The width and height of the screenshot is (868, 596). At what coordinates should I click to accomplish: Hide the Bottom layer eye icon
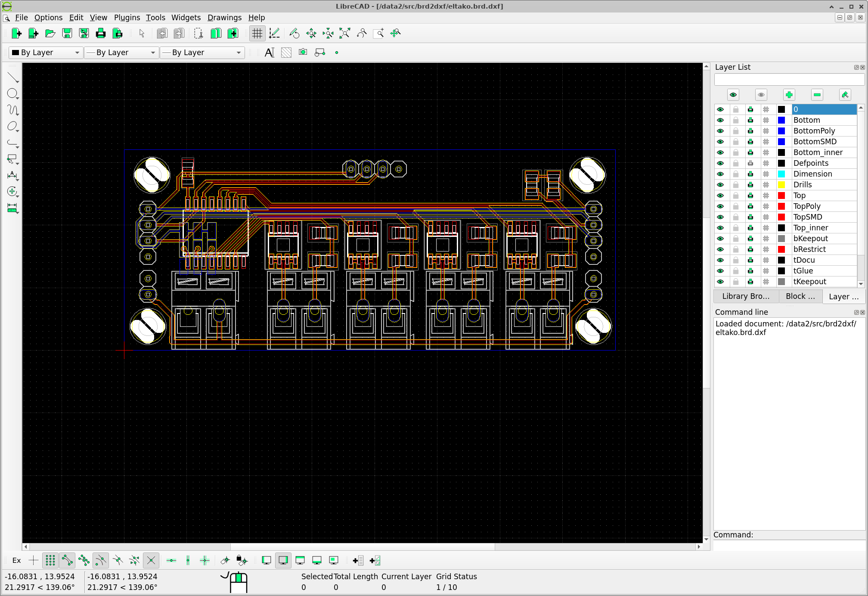click(x=720, y=120)
